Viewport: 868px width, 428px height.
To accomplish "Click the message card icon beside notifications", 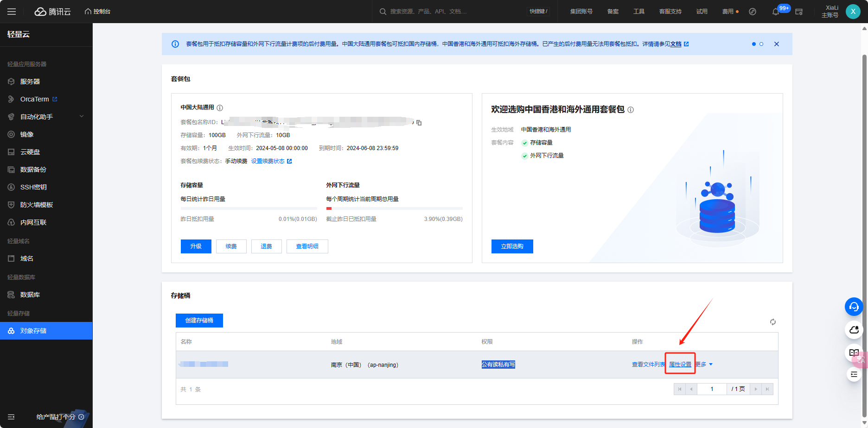I will click(799, 12).
